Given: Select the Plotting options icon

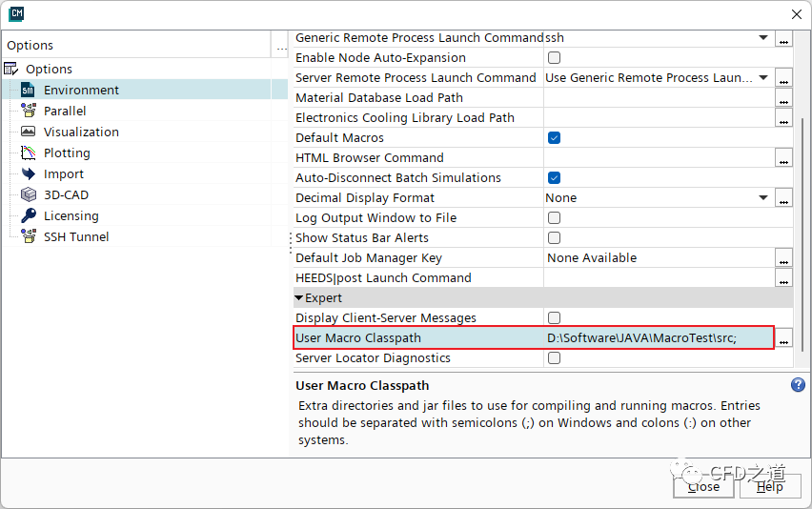Looking at the screenshot, I should (28, 153).
